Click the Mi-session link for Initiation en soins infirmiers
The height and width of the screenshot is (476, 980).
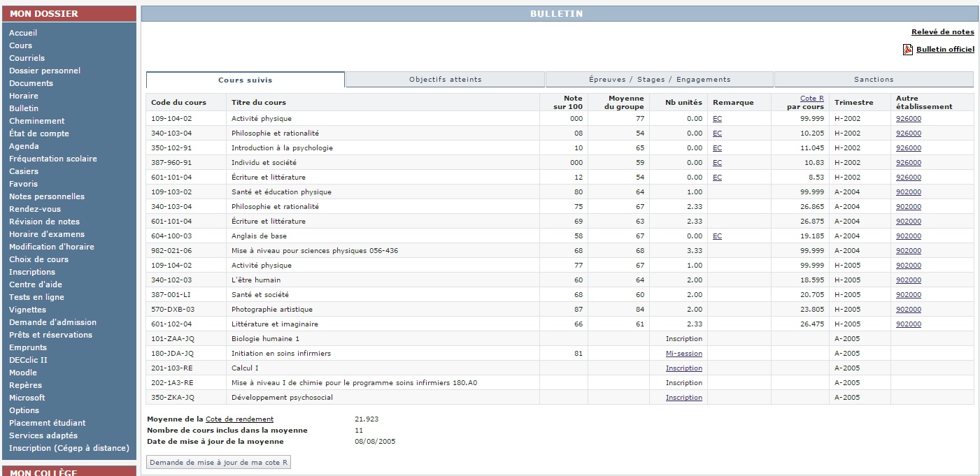click(683, 354)
